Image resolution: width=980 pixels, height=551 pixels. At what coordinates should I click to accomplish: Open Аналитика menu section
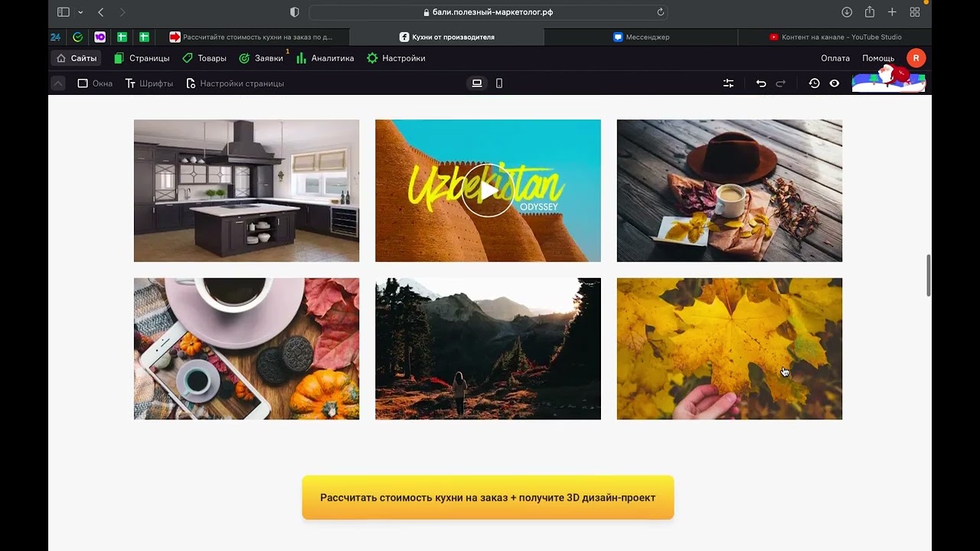(x=325, y=58)
